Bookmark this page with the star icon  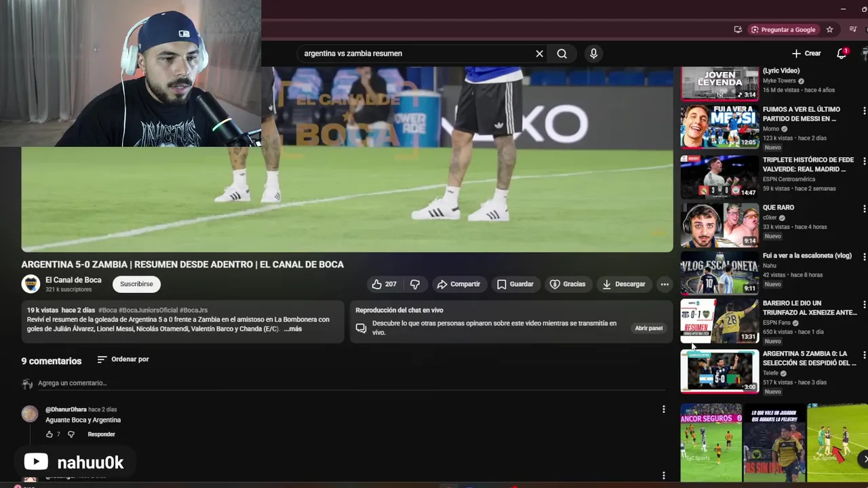coord(829,30)
